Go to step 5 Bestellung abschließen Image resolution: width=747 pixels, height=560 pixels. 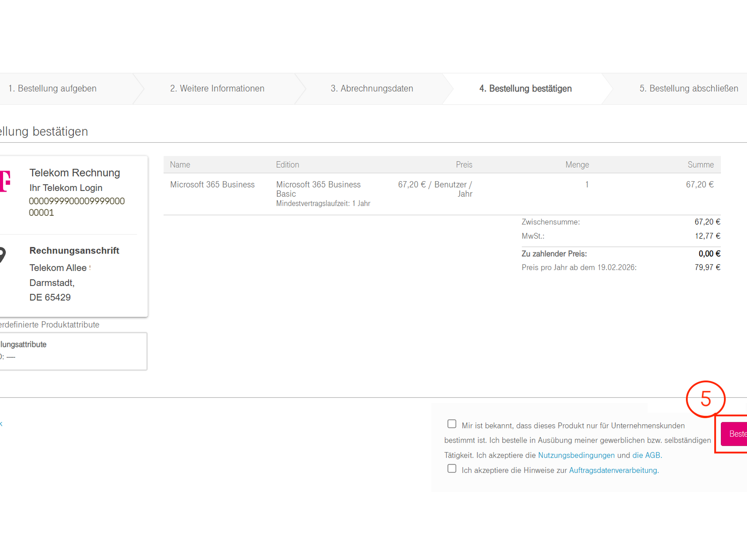[688, 89]
